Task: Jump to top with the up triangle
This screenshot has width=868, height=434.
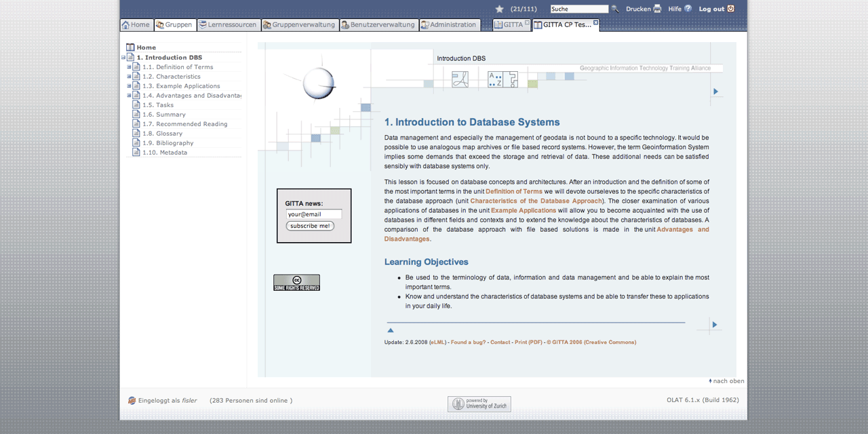Action: click(x=391, y=330)
